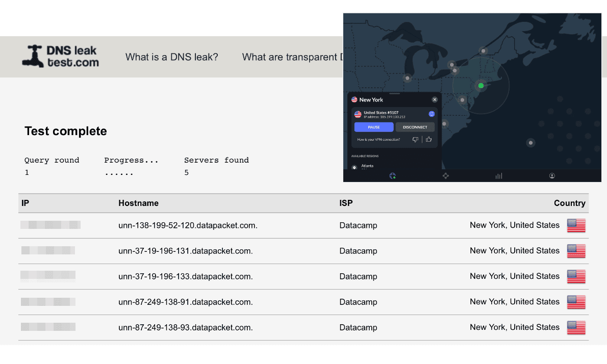
Task: Click the green connected server dot on the map
Action: tap(481, 86)
